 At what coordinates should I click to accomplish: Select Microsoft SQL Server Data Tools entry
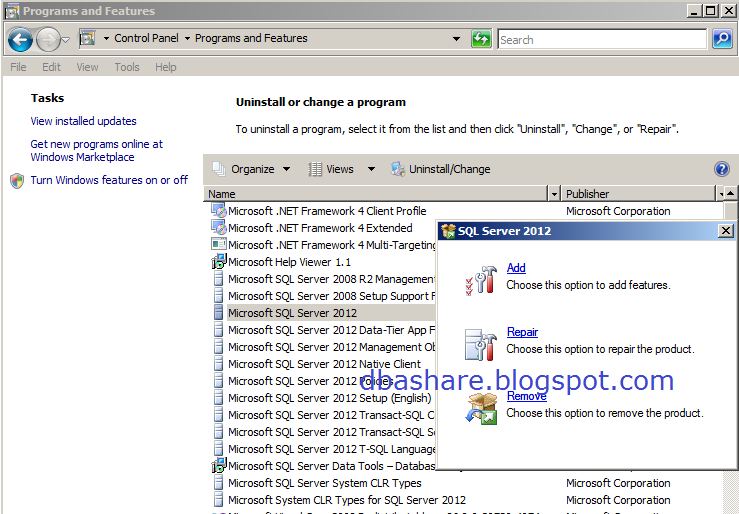coord(331,466)
